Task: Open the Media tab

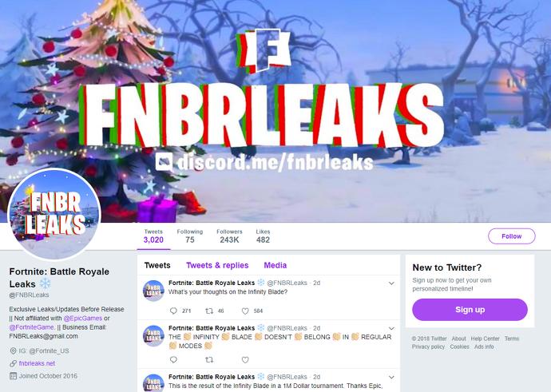Action: (275, 265)
